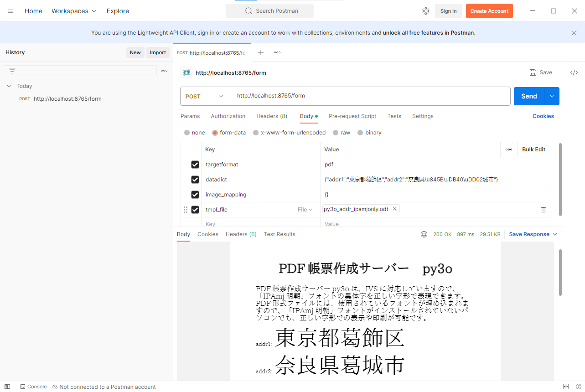Click the request URL field
This screenshot has width=585, height=392.
[x=370, y=96]
